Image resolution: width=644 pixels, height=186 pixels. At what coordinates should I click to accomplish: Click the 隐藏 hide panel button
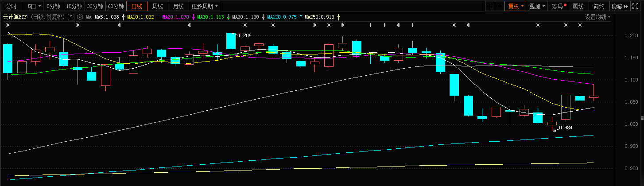[x=619, y=6]
